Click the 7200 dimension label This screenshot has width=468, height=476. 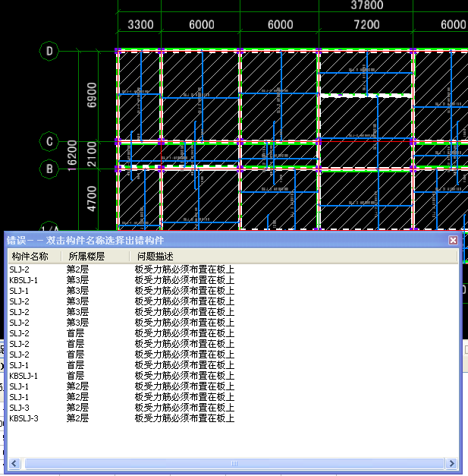coord(366,24)
